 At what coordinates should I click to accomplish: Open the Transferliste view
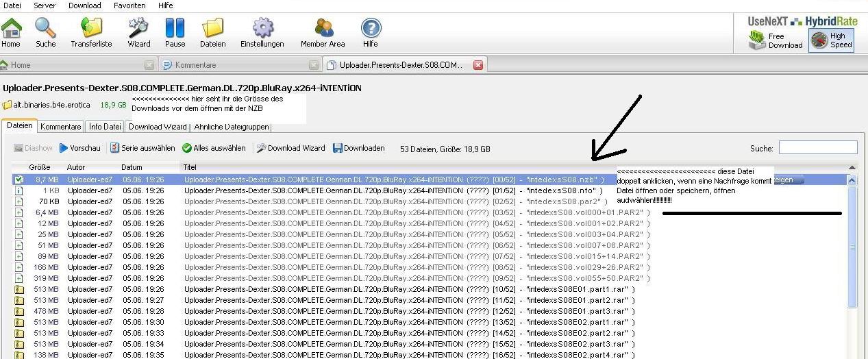(91, 33)
